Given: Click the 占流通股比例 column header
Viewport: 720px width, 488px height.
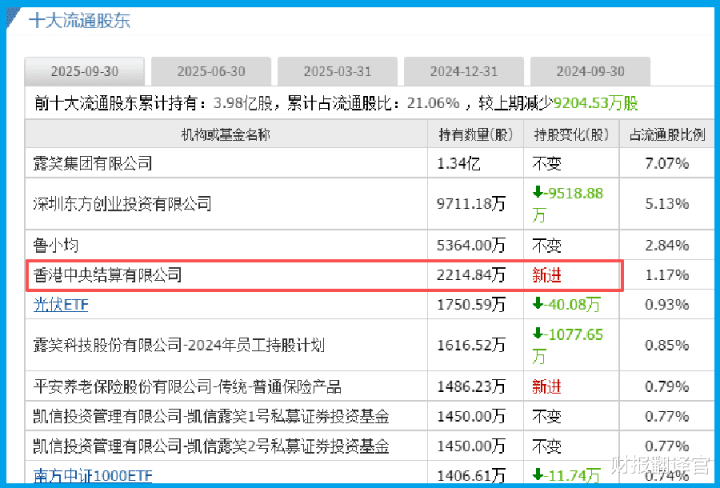Looking at the screenshot, I should pyautogui.click(x=667, y=135).
